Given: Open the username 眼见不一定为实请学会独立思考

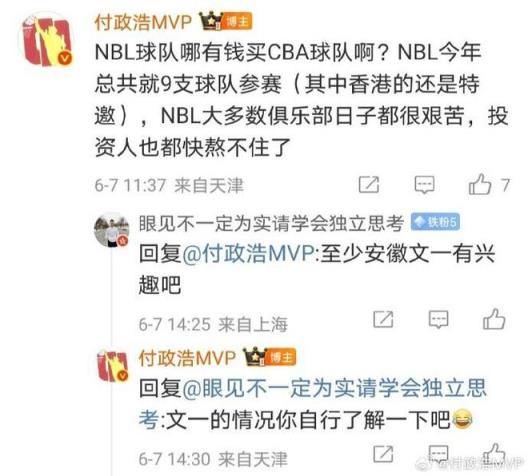Looking at the screenshot, I should tap(271, 223).
